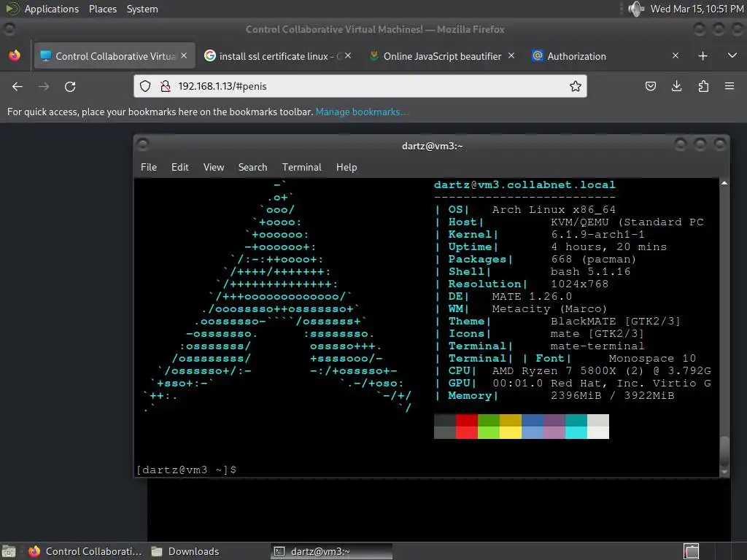Switch to Authorization tab

pyautogui.click(x=605, y=56)
